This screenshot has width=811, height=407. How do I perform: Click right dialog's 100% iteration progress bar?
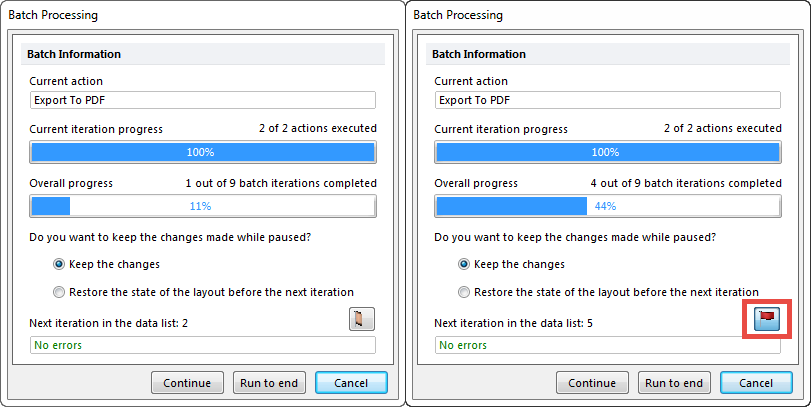(606, 152)
